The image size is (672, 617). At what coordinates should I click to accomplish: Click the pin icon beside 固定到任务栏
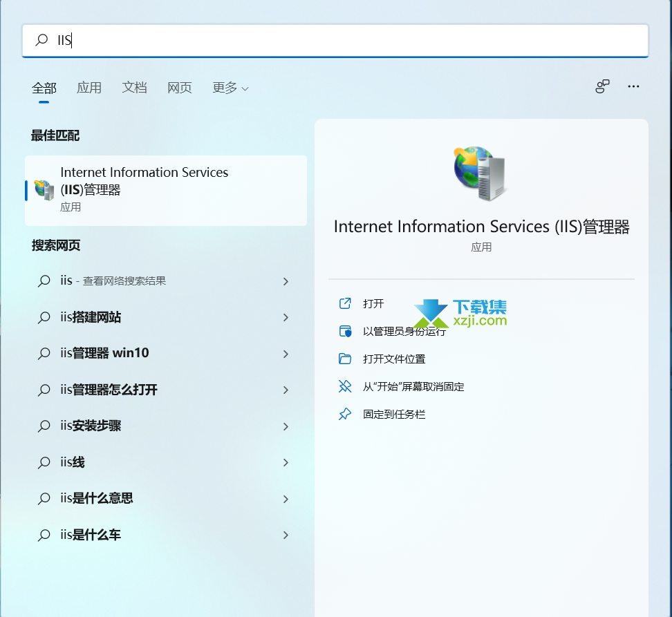[345, 414]
